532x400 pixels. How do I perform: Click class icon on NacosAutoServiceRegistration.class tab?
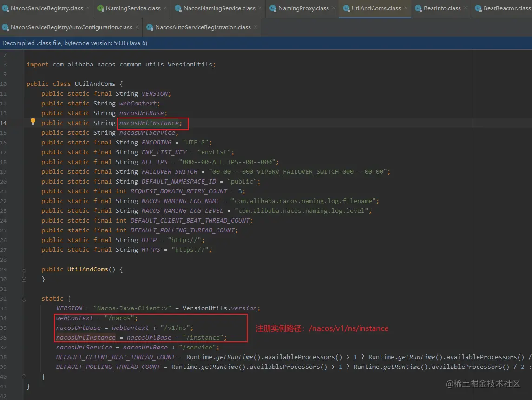[x=150, y=27]
